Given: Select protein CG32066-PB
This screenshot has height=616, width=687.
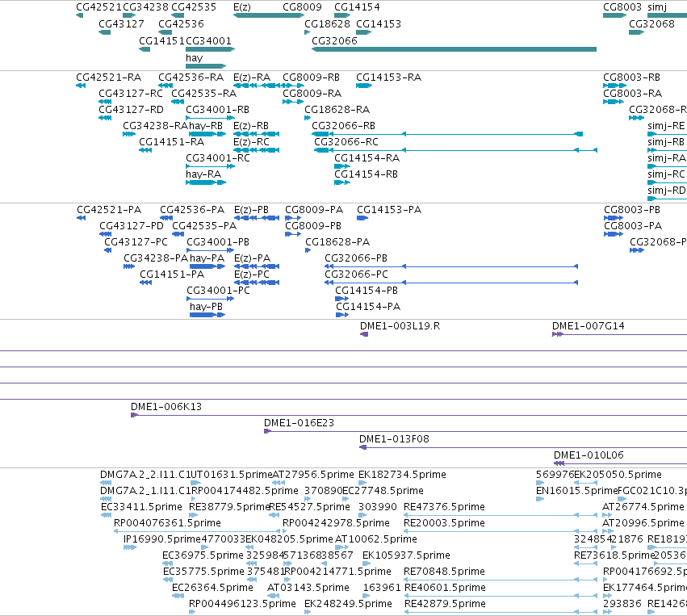Looking at the screenshot, I should pos(451,266).
